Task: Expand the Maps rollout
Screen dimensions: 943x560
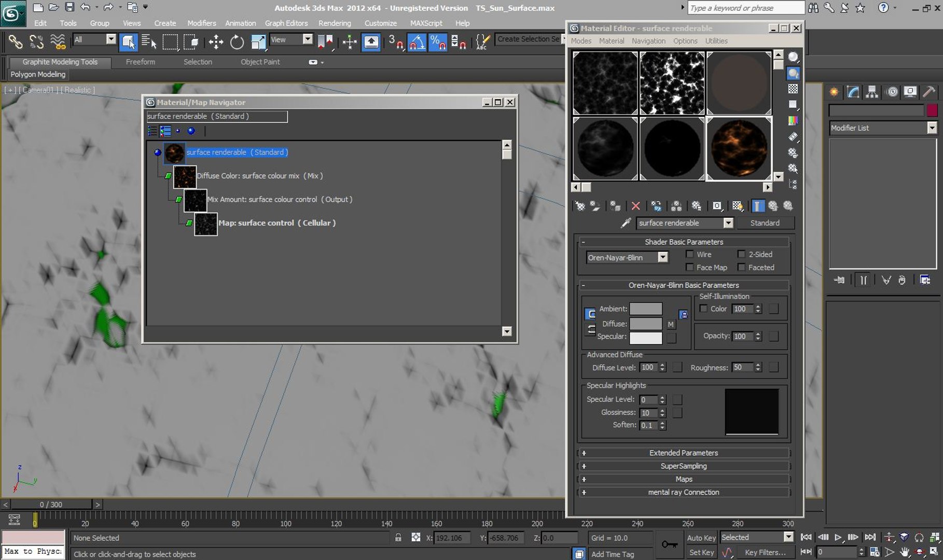Action: (x=684, y=479)
